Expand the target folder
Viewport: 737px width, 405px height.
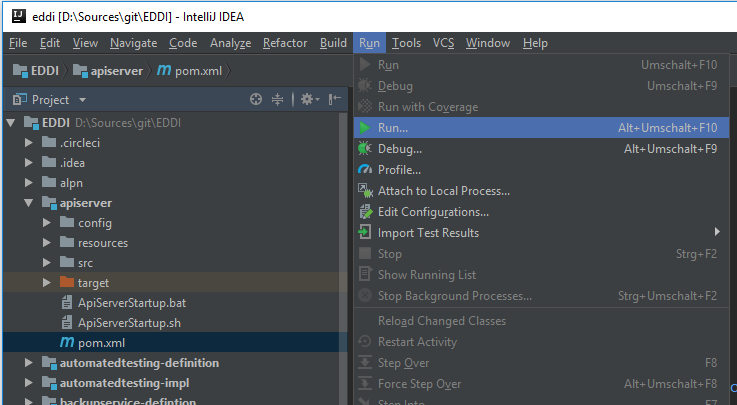pyautogui.click(x=47, y=283)
